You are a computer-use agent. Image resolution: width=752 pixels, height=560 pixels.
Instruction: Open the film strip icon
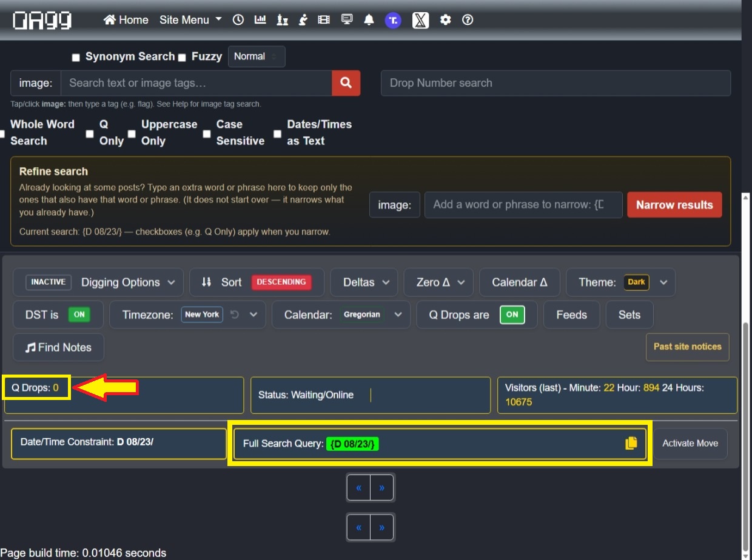(324, 20)
